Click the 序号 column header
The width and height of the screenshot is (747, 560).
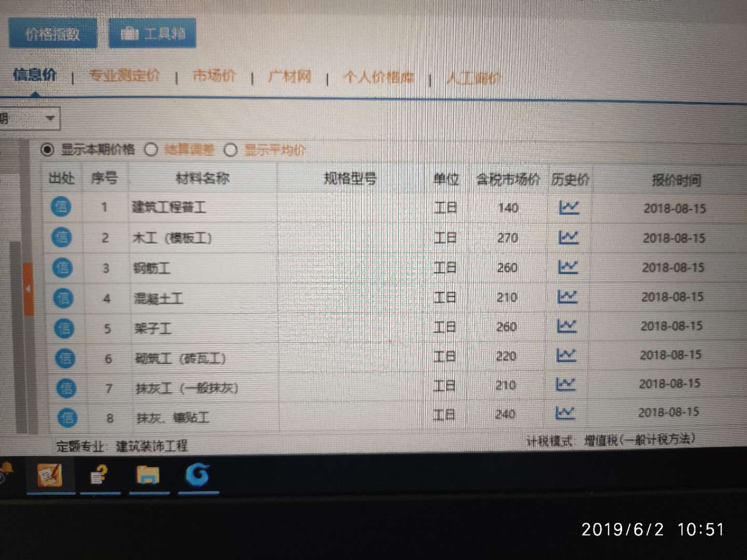(x=104, y=178)
